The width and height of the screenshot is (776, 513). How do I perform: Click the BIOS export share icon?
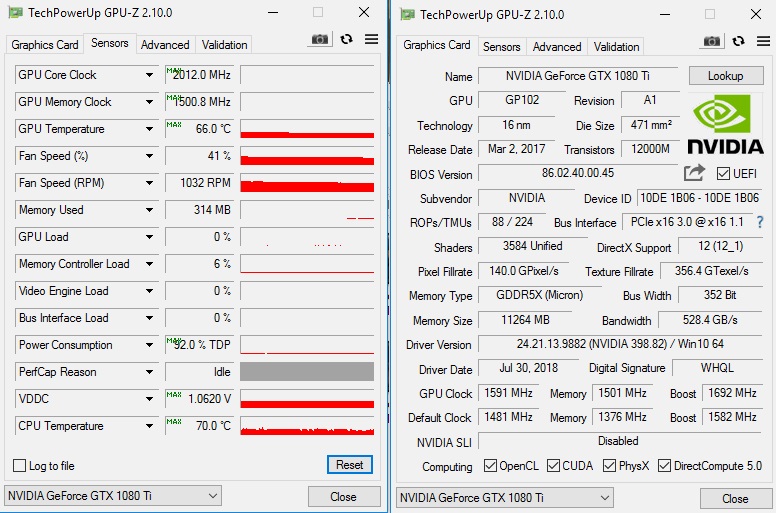pyautogui.click(x=694, y=173)
